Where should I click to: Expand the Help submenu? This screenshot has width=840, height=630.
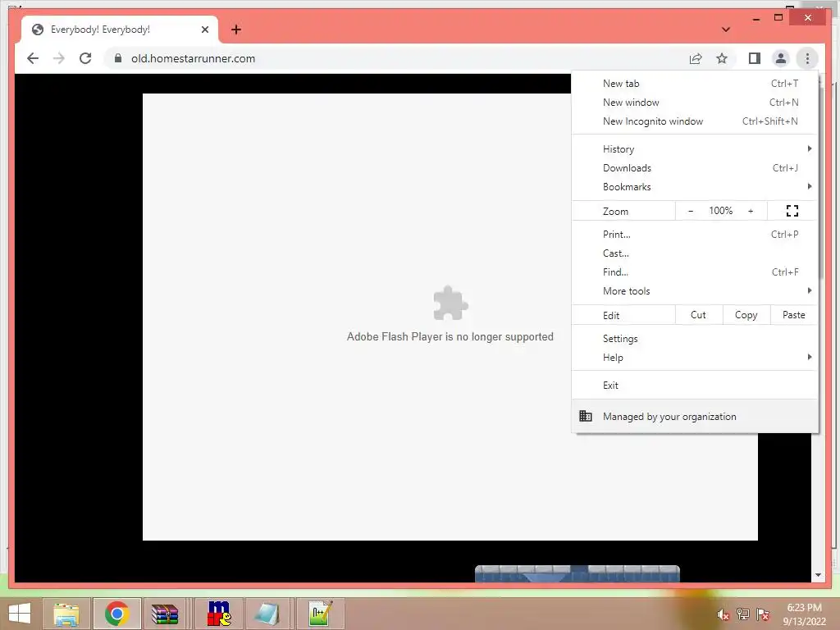(695, 358)
